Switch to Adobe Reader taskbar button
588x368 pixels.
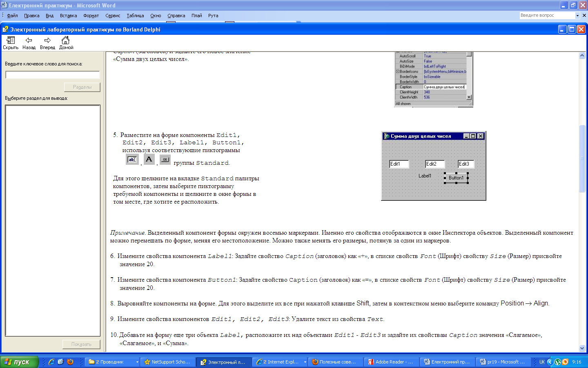point(392,362)
